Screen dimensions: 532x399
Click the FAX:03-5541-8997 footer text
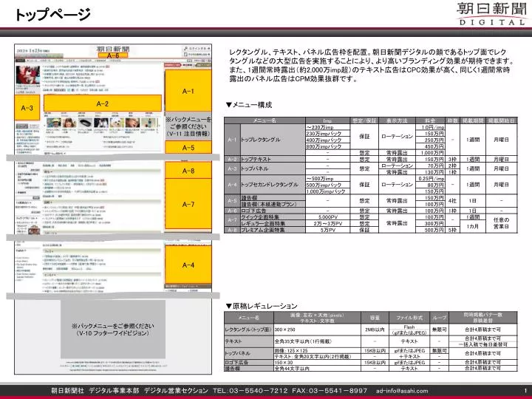tap(330, 391)
